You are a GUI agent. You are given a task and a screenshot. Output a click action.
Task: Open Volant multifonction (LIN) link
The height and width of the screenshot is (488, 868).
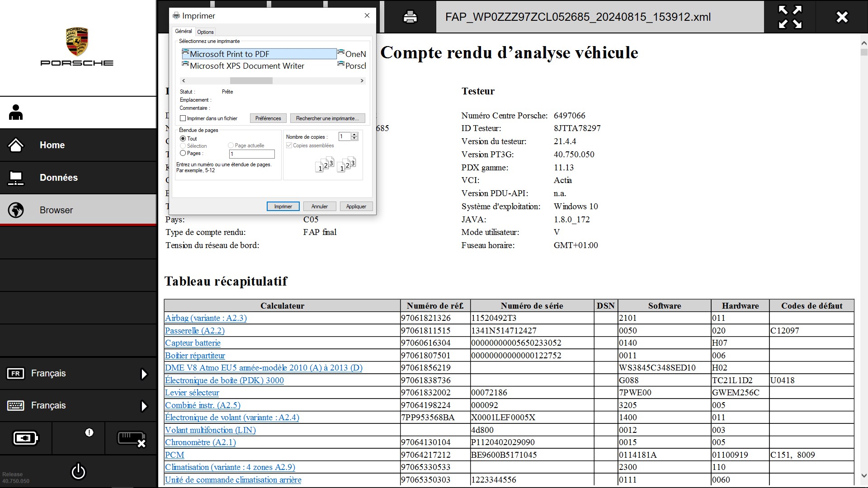pos(210,430)
